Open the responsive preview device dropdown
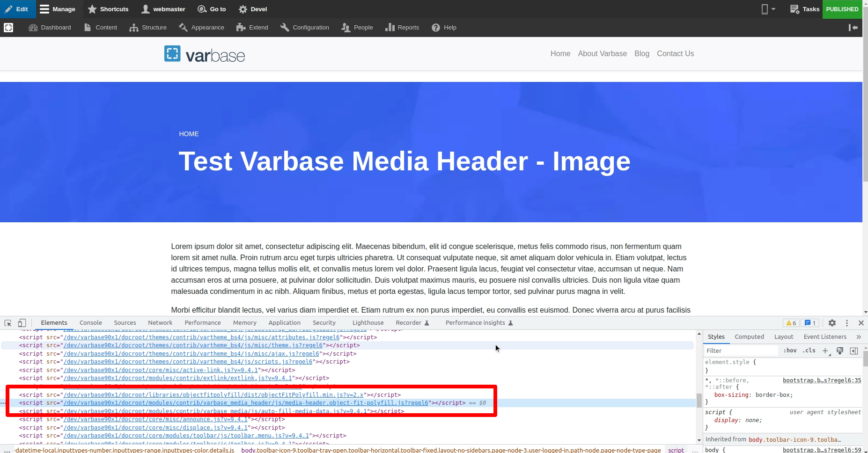Viewport: 868px width, 453px height. click(768, 9)
